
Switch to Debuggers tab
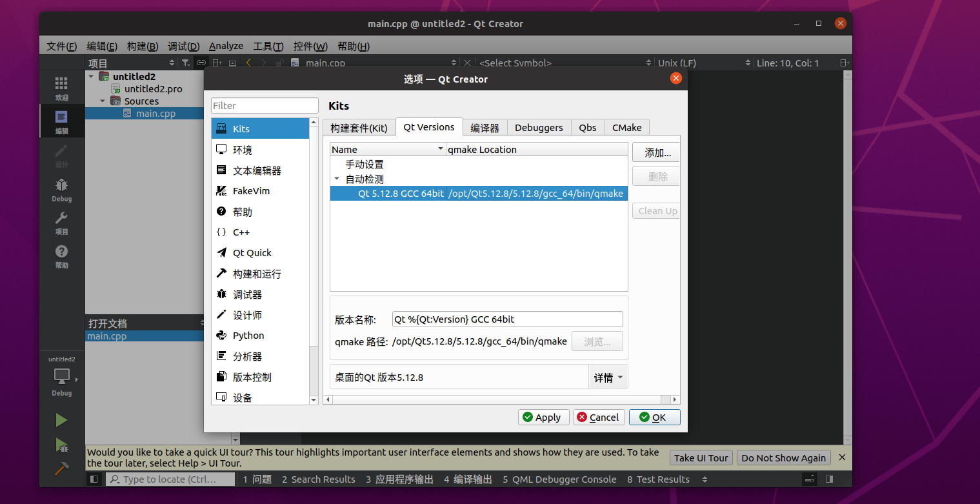[539, 128]
